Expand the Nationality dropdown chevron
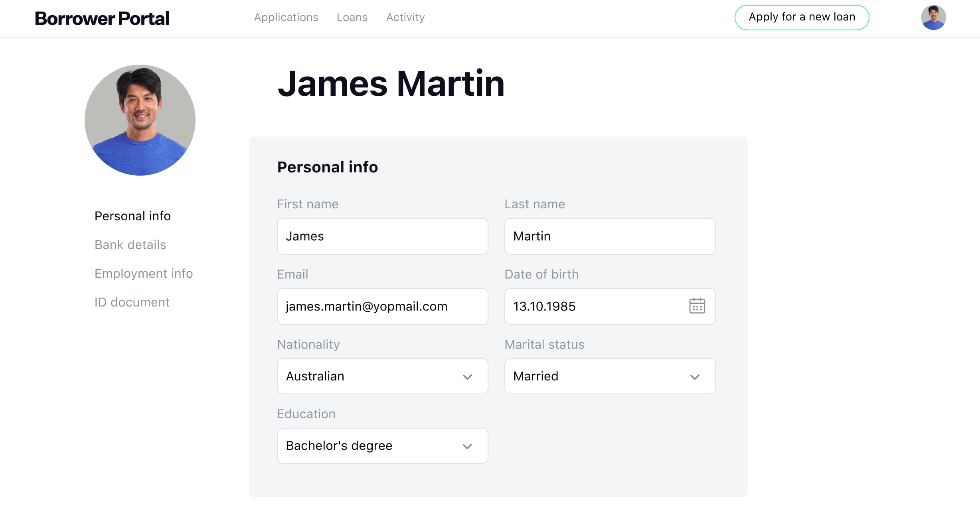This screenshot has height=526, width=980. click(x=467, y=377)
